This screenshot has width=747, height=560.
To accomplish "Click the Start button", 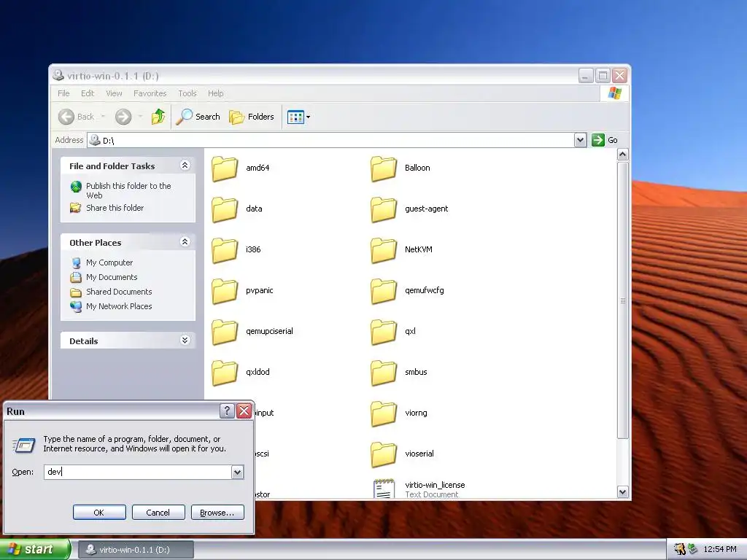I will pos(35,549).
